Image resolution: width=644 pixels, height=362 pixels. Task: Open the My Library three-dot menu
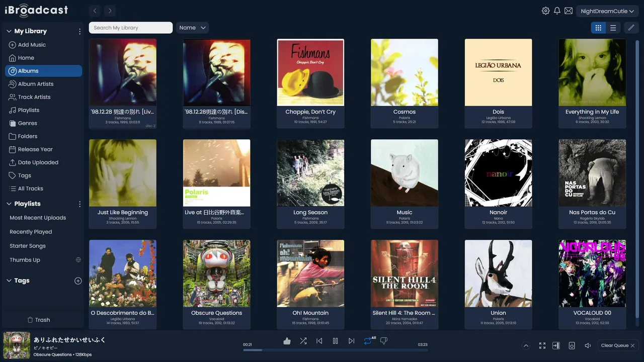coord(79,31)
